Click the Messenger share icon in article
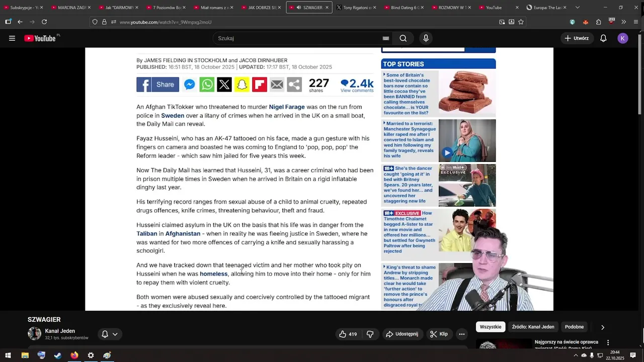Screen dimensions: 644x362 (x=190, y=84)
